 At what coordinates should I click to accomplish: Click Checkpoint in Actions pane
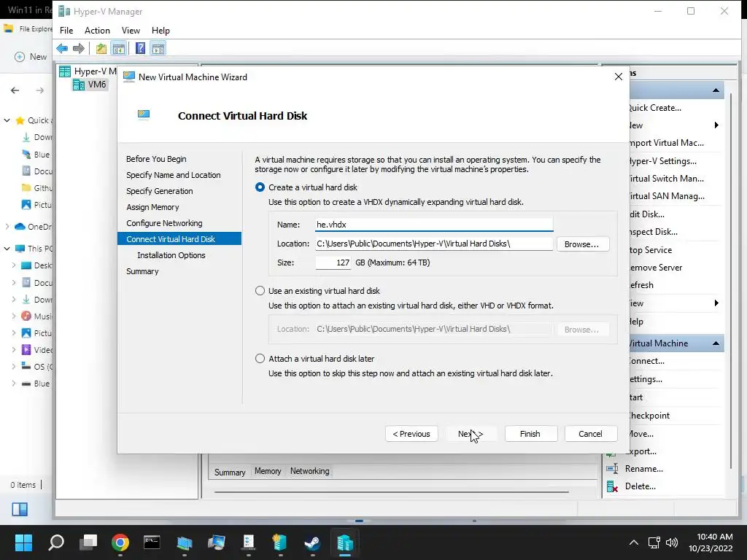coord(649,416)
